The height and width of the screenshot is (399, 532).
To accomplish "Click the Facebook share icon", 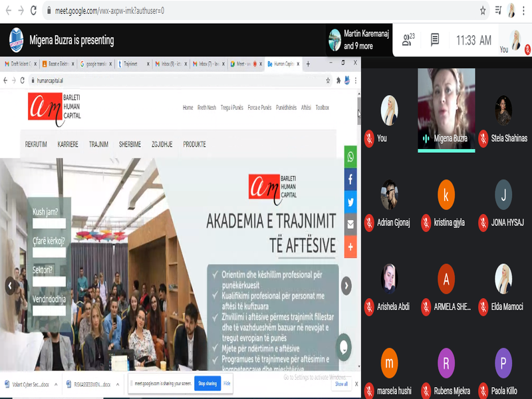I will 350,180.
